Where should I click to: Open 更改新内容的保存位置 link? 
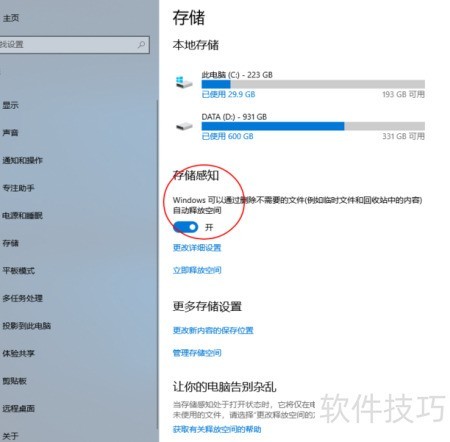(x=213, y=330)
